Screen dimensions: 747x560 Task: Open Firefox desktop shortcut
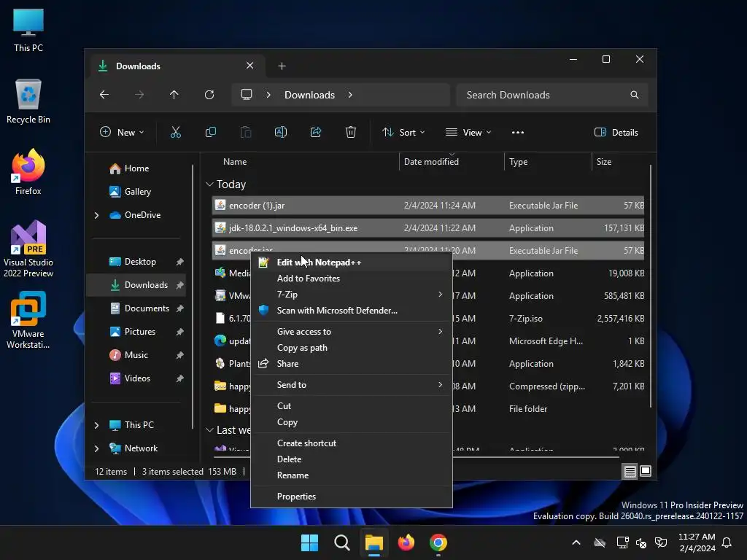28,172
